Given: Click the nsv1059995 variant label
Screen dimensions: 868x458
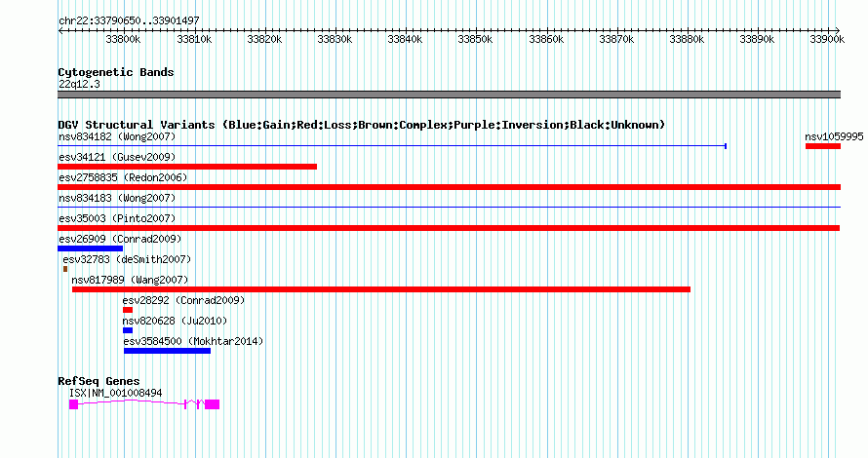Looking at the screenshot, I should [834, 136].
